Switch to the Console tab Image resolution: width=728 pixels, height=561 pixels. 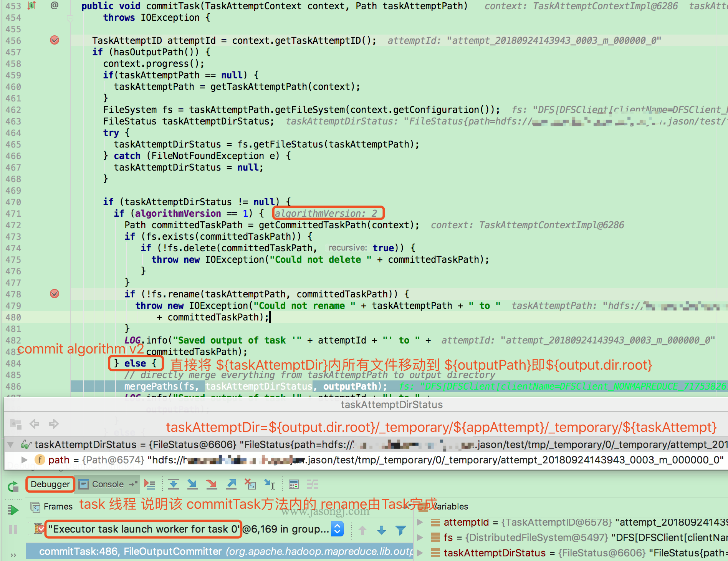[x=108, y=484]
